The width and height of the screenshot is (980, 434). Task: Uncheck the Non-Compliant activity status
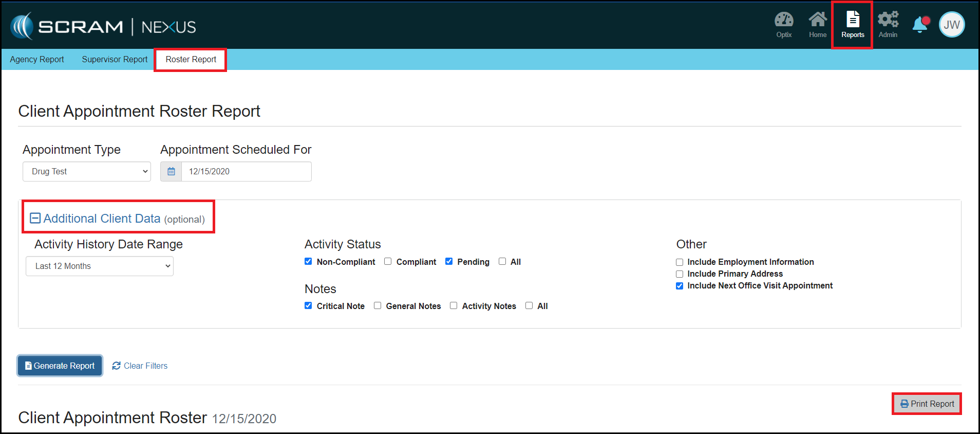pos(308,261)
